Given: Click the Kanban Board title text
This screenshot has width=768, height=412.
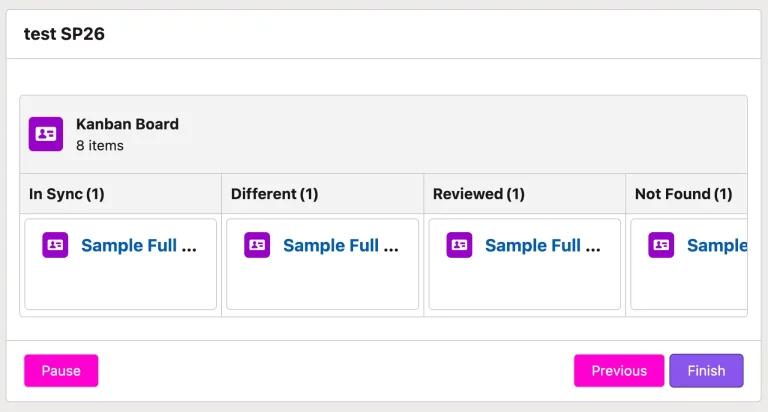Looking at the screenshot, I should tap(127, 124).
